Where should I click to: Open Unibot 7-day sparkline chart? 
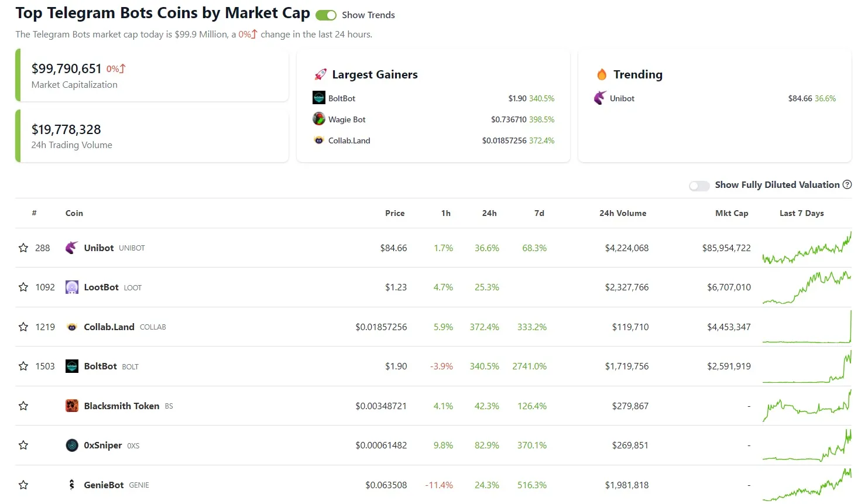pyautogui.click(x=807, y=248)
